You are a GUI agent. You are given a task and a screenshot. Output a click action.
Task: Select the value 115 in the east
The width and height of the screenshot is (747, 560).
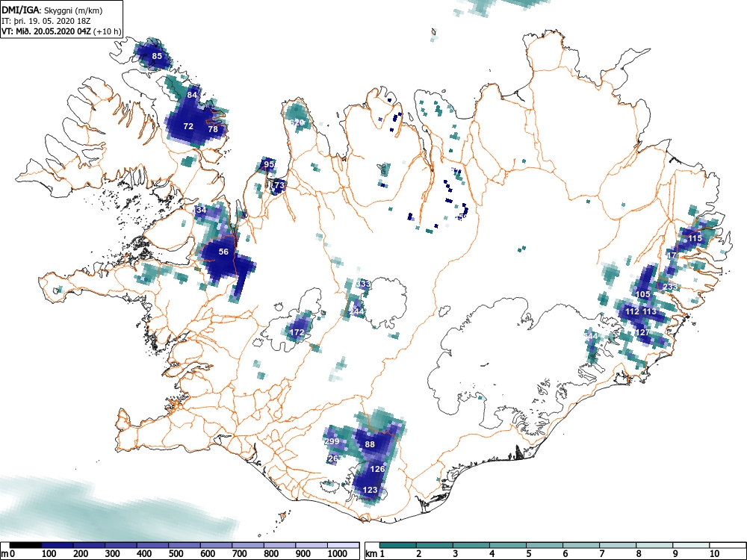coord(695,238)
